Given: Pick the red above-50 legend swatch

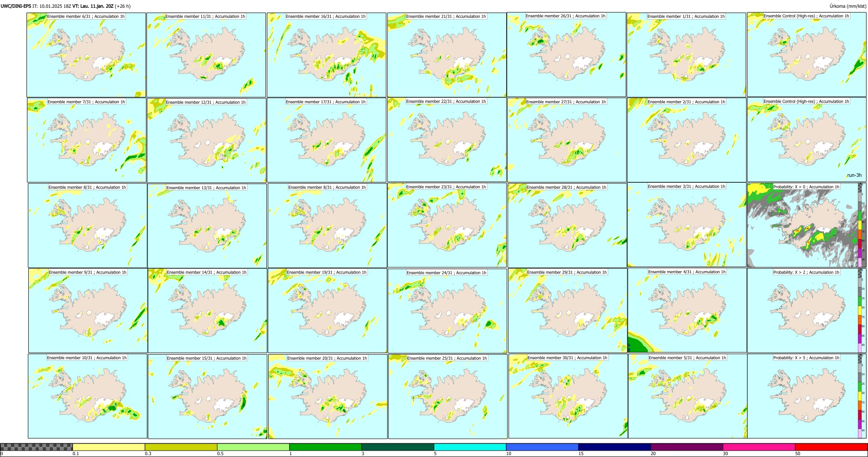Looking at the screenshot, I should coord(831,447).
